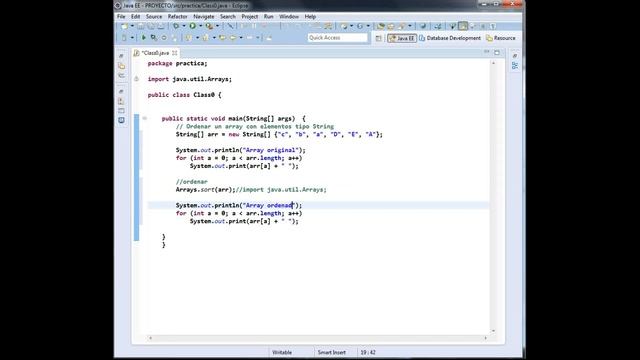
Task: Switch to the Java EE perspective
Action: point(402,38)
